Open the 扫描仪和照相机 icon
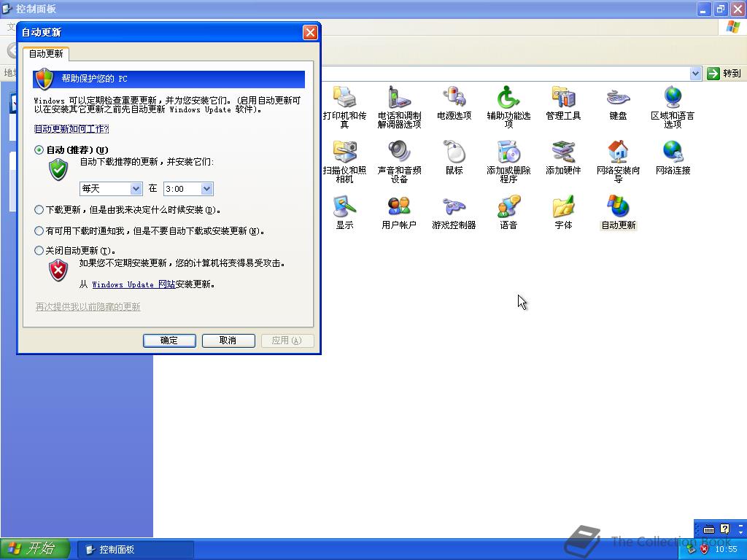The image size is (747, 560). [344, 162]
